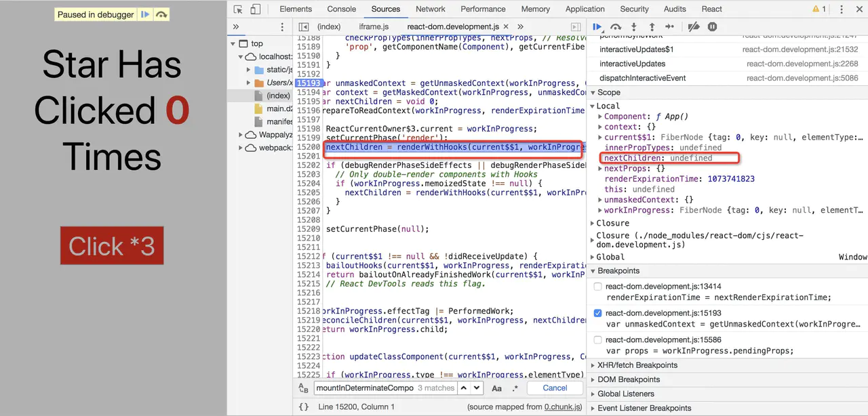Click the Step into function icon
This screenshot has width=868, height=416.
pos(634,27)
